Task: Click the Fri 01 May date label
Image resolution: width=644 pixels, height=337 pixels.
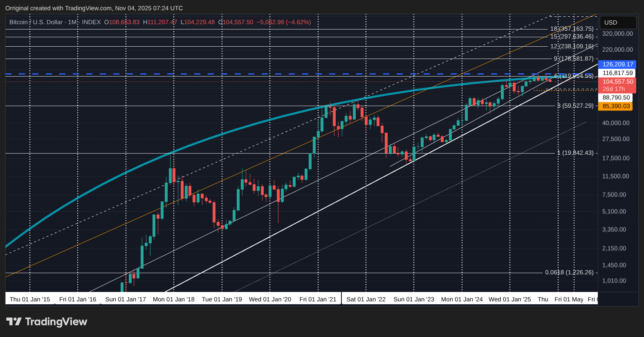Action: pos(569,299)
